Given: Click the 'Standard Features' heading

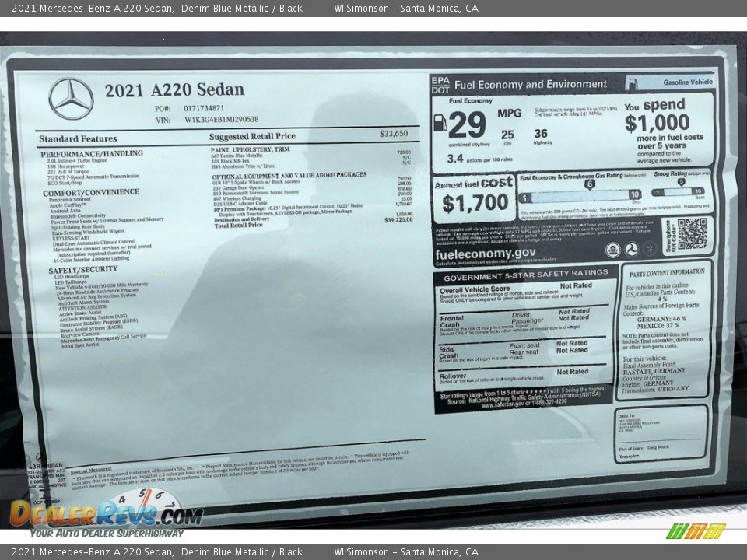Looking at the screenshot, I should pos(78,138).
